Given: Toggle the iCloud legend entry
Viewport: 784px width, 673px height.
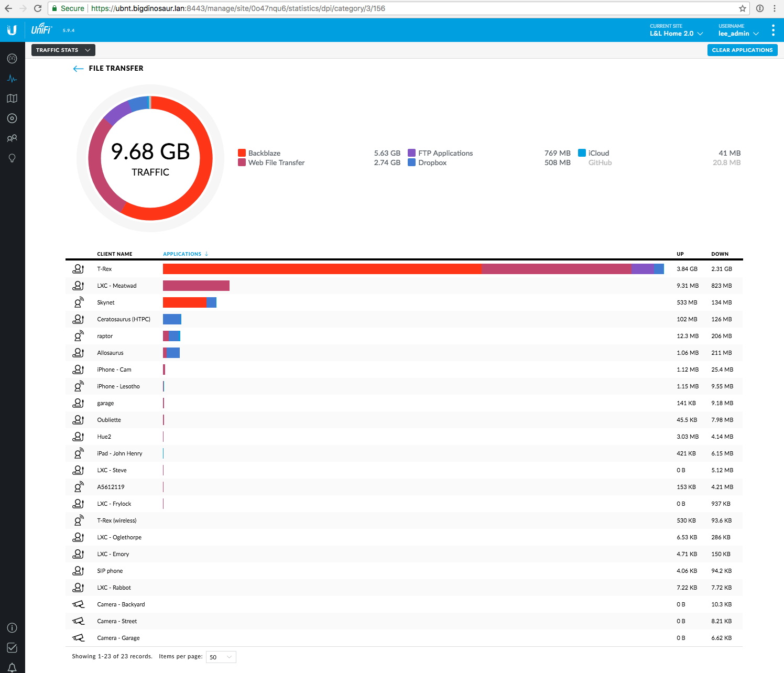Looking at the screenshot, I should click(598, 153).
